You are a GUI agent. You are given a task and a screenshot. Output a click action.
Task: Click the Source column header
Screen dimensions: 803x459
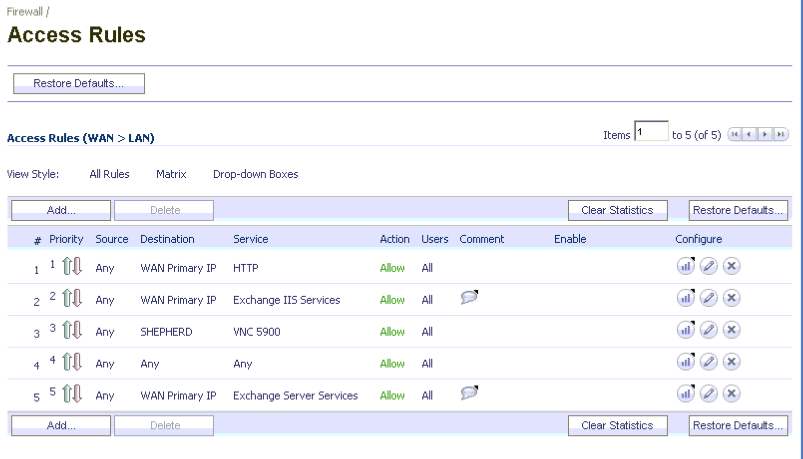point(112,239)
